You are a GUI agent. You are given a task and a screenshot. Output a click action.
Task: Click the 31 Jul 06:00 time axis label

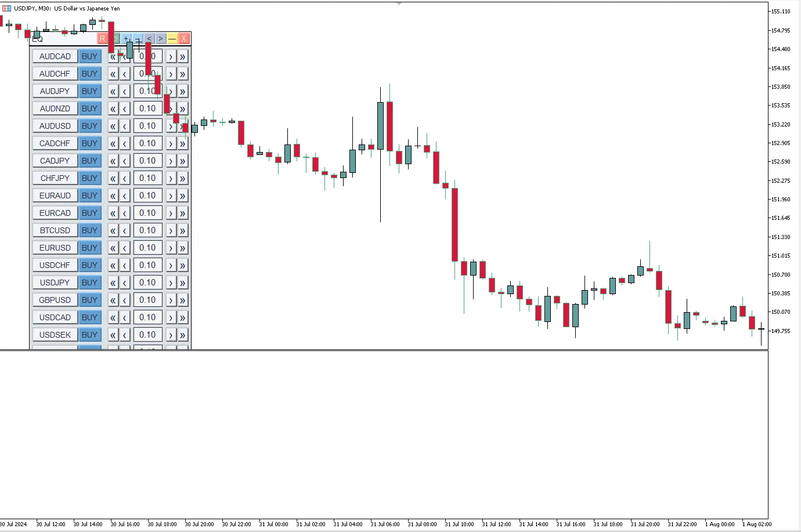385,524
